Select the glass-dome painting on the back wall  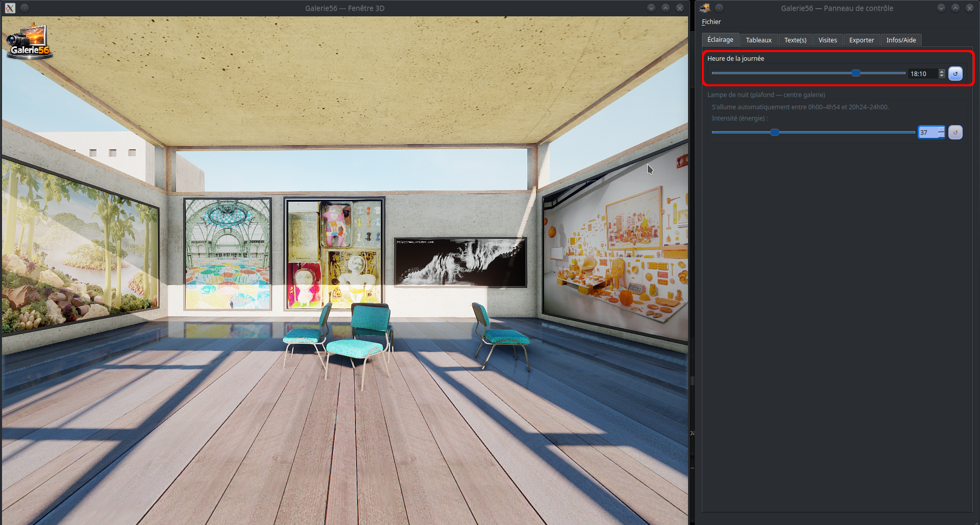click(228, 254)
